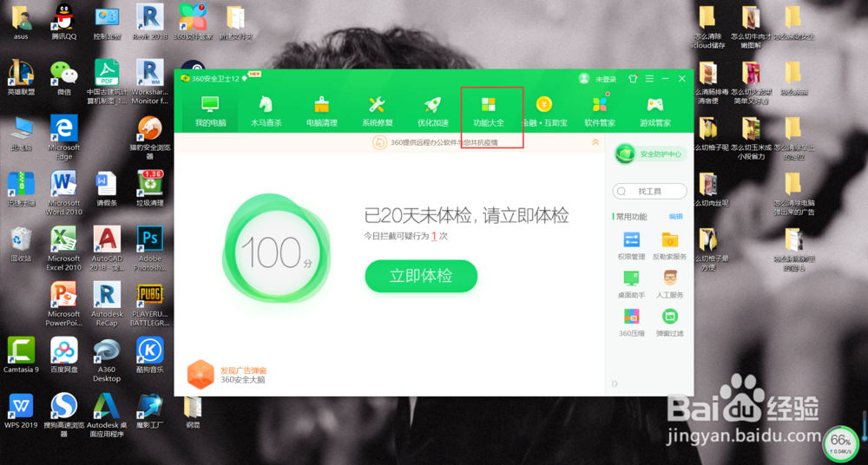Select 百度网盘 desktop icon
The width and height of the screenshot is (868, 465).
tap(64, 355)
